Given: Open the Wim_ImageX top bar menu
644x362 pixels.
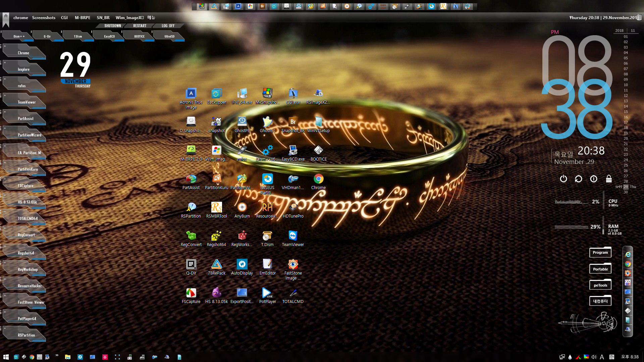Looking at the screenshot, I should click(129, 18).
